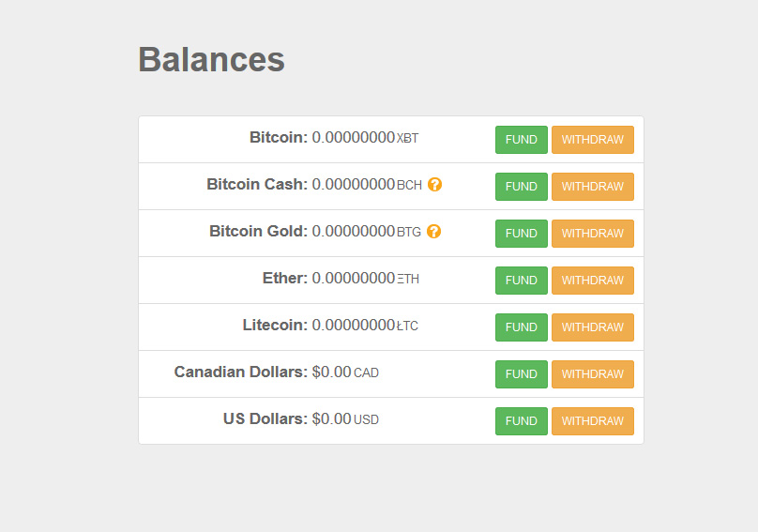Select the Canadian Dollars $0.00 amount
Screen dimensions: 758x532
332,372
